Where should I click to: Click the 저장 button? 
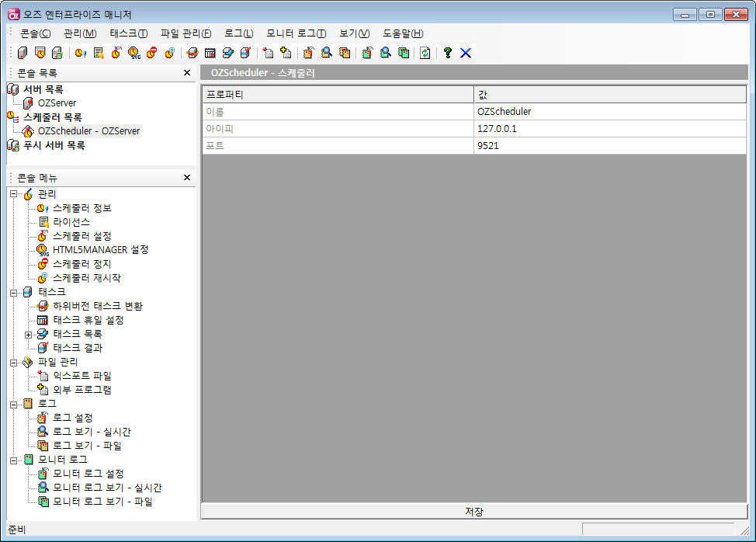tap(474, 511)
